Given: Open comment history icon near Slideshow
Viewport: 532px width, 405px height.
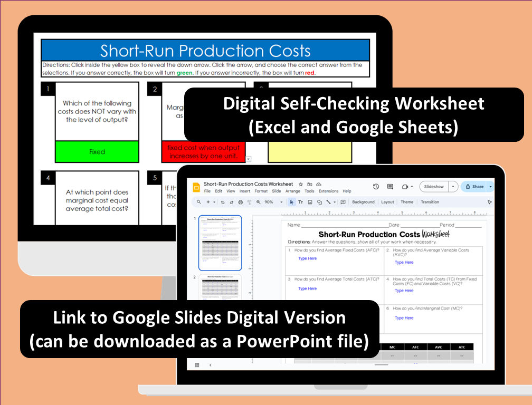Looking at the screenshot, I should point(389,187).
